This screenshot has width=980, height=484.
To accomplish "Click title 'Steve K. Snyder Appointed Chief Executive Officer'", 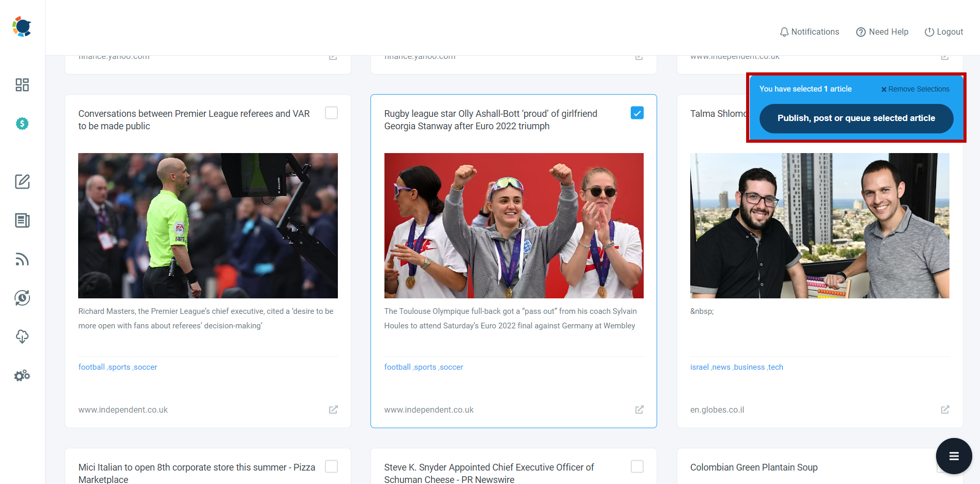I will (x=489, y=473).
